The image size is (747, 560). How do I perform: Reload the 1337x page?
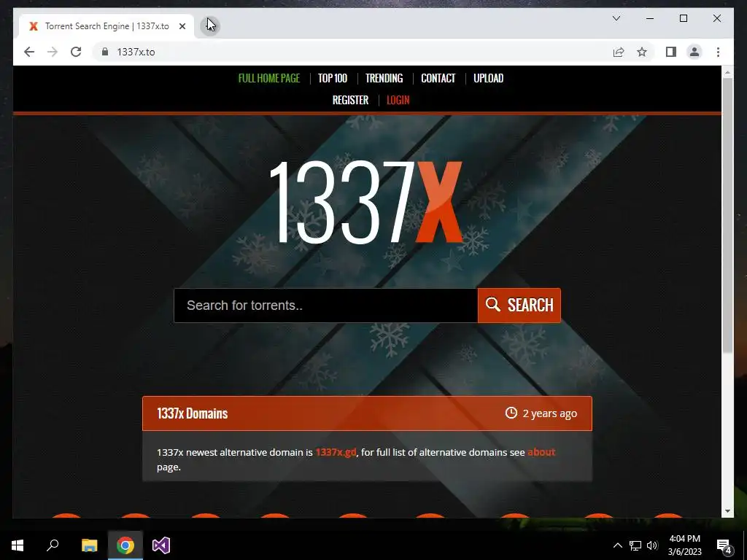click(x=76, y=52)
